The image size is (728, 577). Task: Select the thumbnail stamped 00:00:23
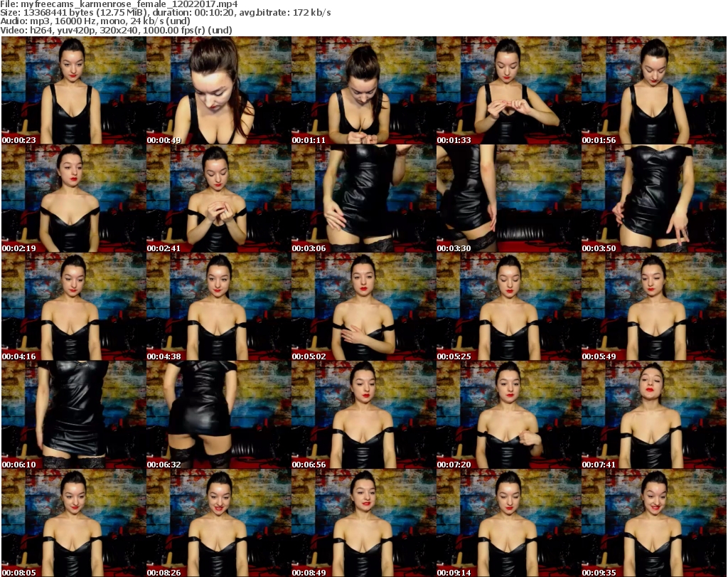[x=74, y=90]
